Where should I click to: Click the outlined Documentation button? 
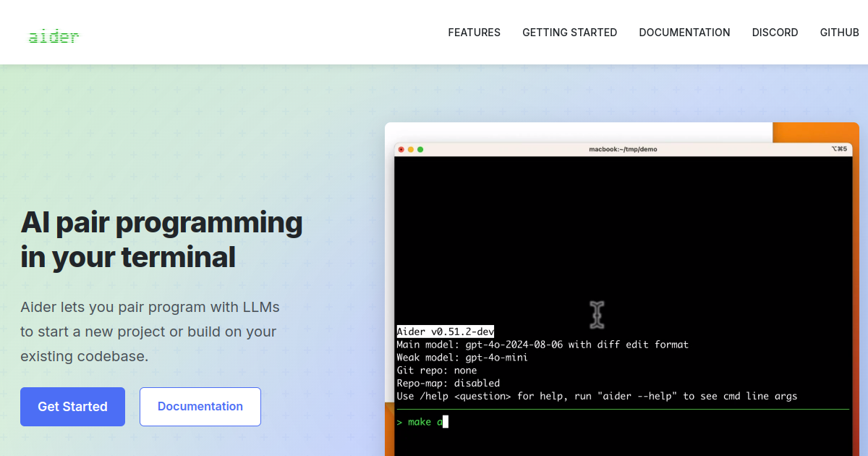pyautogui.click(x=200, y=407)
